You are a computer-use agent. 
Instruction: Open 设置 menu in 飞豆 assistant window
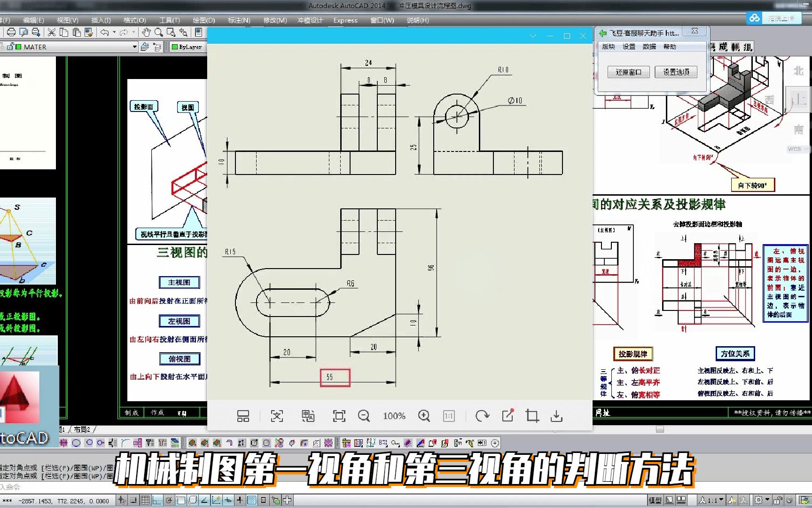click(629, 47)
